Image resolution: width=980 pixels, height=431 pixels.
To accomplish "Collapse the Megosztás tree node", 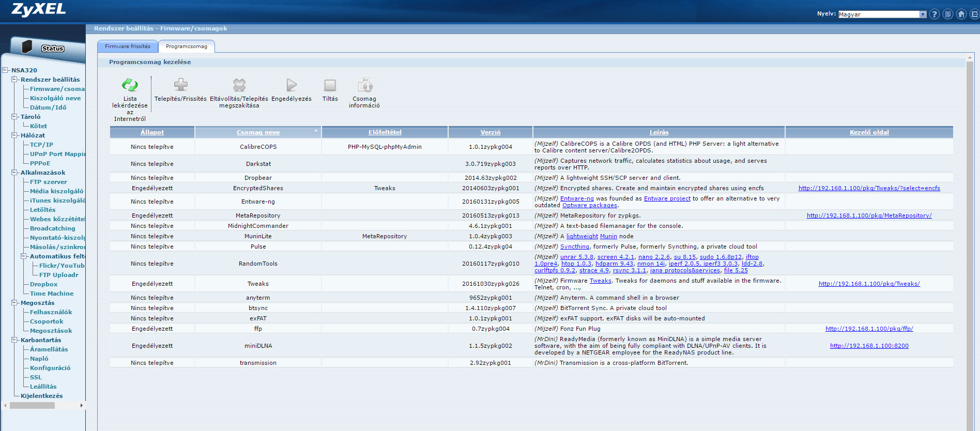I will [14, 303].
